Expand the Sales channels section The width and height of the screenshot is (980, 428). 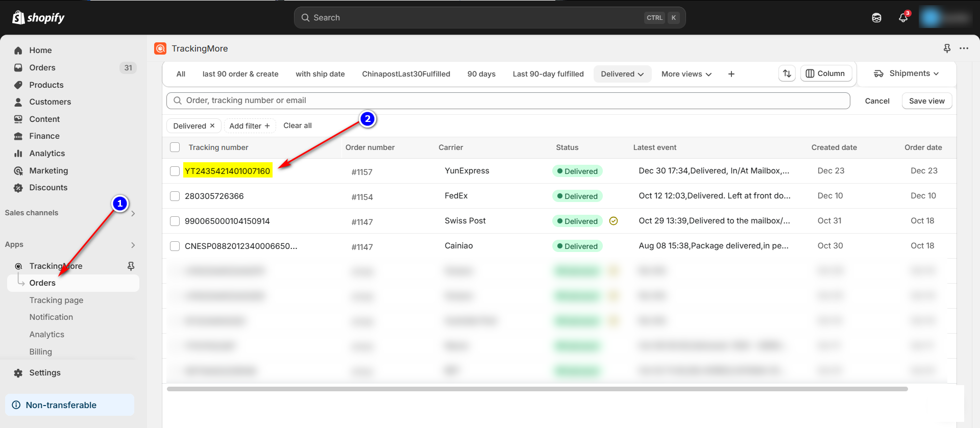(133, 213)
